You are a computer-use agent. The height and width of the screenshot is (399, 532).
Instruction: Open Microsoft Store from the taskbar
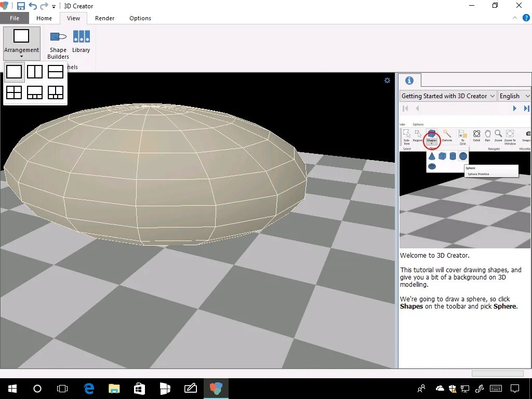tap(139, 389)
